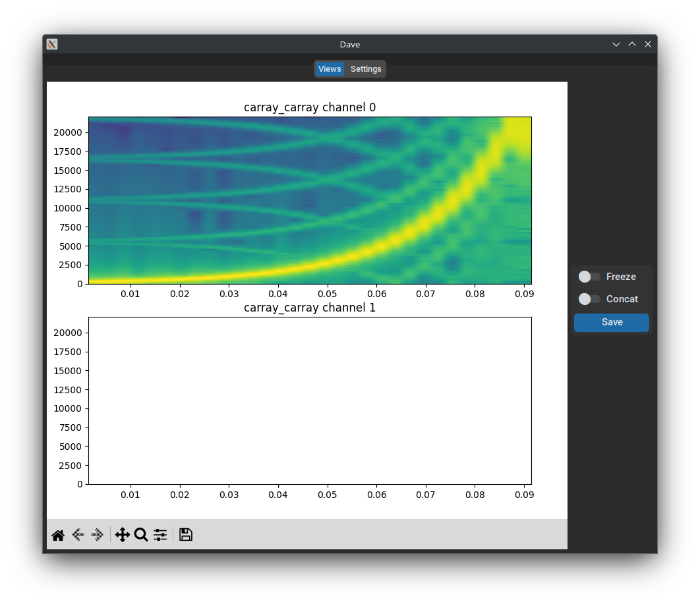
Task: Activate the pan axes tool
Action: (122, 535)
